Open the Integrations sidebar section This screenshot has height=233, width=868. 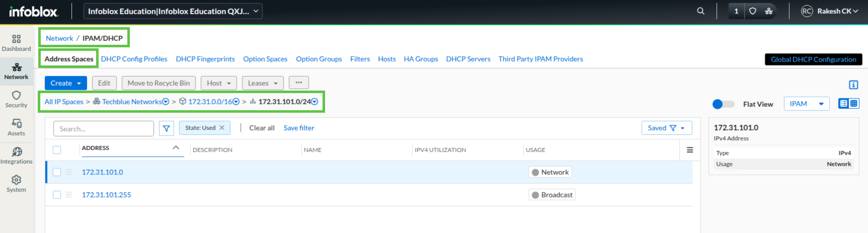click(x=16, y=156)
